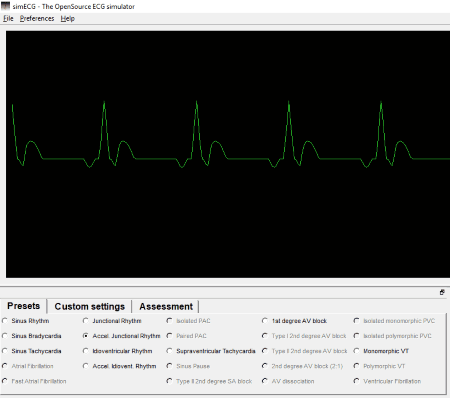Select the Sinus Pause option
This screenshot has width=450, height=398.
click(x=188, y=366)
